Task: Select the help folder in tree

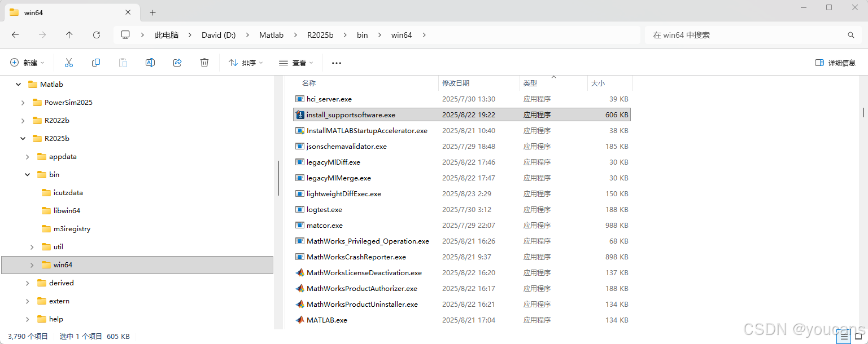Action: point(56,319)
